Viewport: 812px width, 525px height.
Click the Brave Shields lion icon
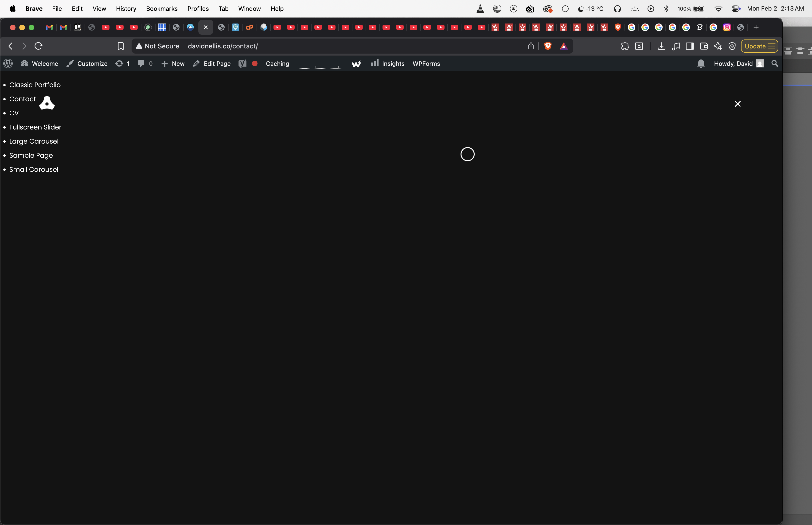pos(548,46)
